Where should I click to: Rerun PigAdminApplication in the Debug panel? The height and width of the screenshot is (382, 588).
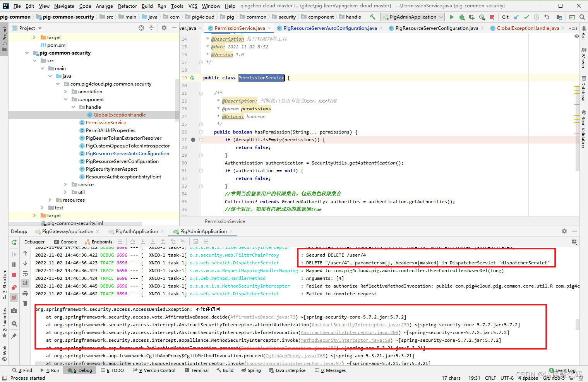(x=14, y=242)
